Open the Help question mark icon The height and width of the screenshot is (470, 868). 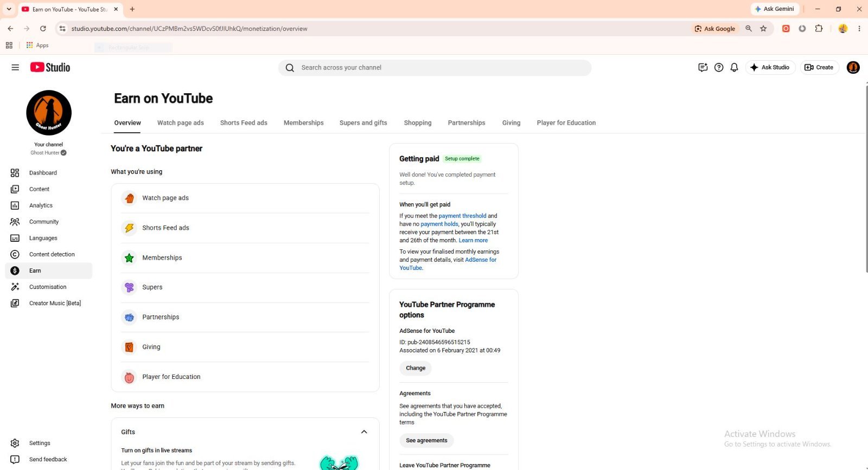point(719,67)
